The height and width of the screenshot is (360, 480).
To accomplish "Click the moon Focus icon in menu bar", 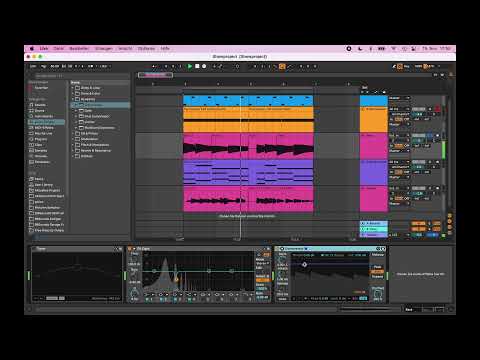I will 360,49.
